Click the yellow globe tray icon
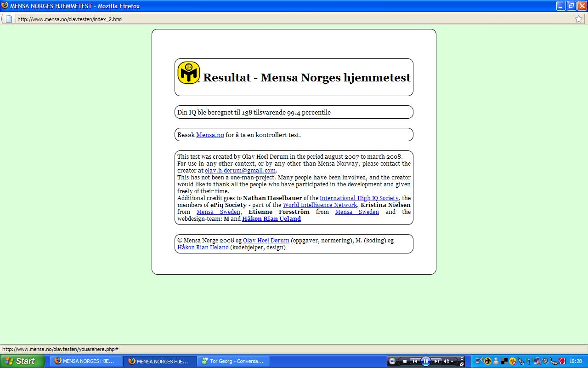The height and width of the screenshot is (368, 588). click(487, 361)
